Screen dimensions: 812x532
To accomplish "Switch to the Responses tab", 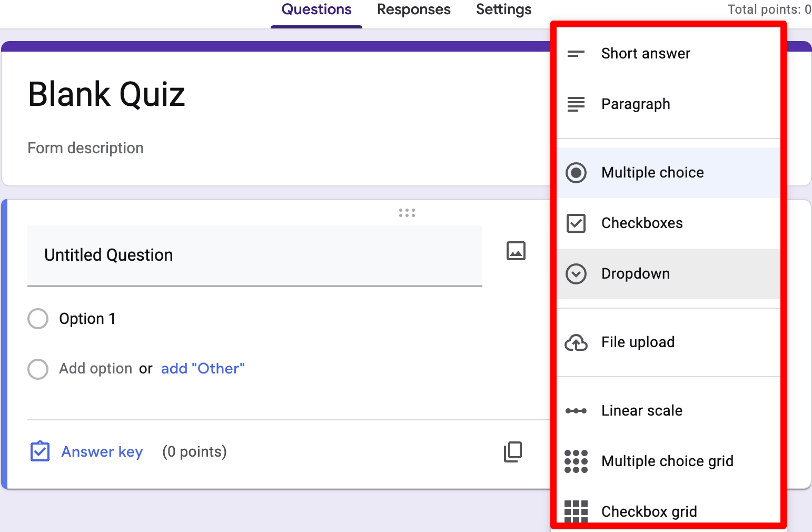I will [413, 9].
